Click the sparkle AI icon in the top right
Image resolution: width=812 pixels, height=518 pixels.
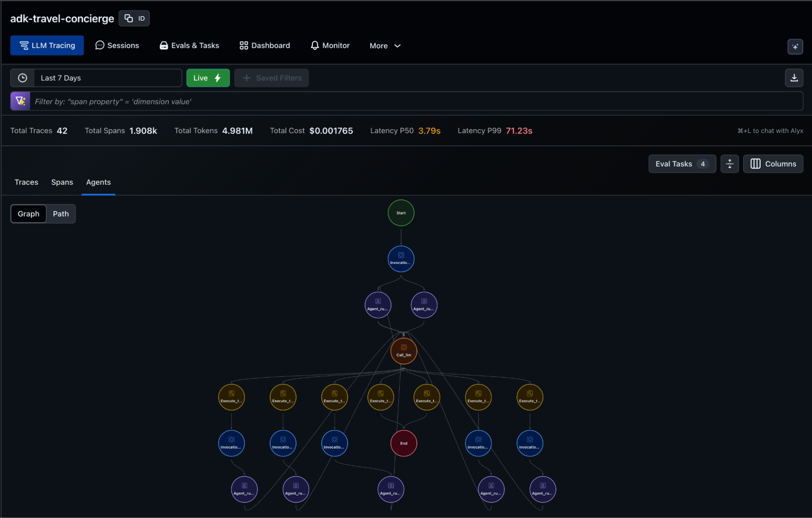point(795,46)
